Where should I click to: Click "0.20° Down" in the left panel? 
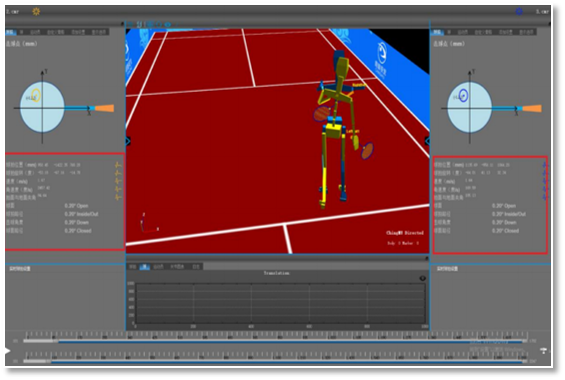(x=77, y=222)
